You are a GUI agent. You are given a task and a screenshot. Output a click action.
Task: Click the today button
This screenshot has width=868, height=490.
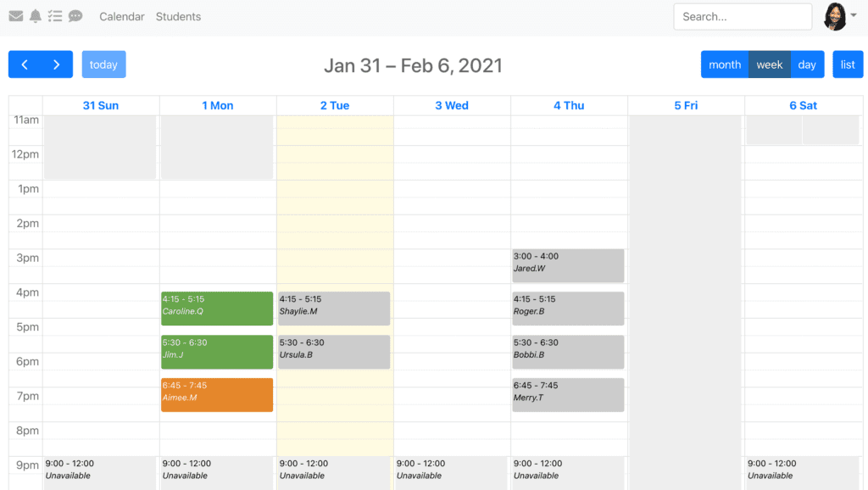(103, 64)
